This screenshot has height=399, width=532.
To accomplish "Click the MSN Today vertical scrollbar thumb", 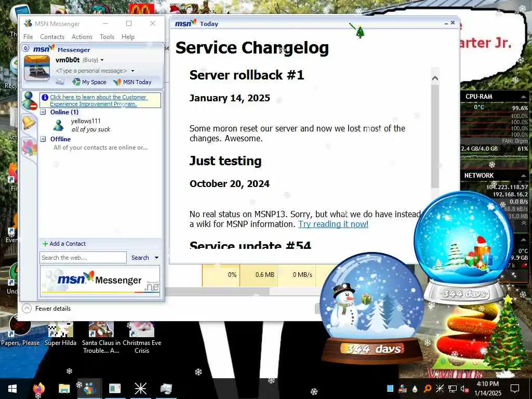I will (x=435, y=136).
